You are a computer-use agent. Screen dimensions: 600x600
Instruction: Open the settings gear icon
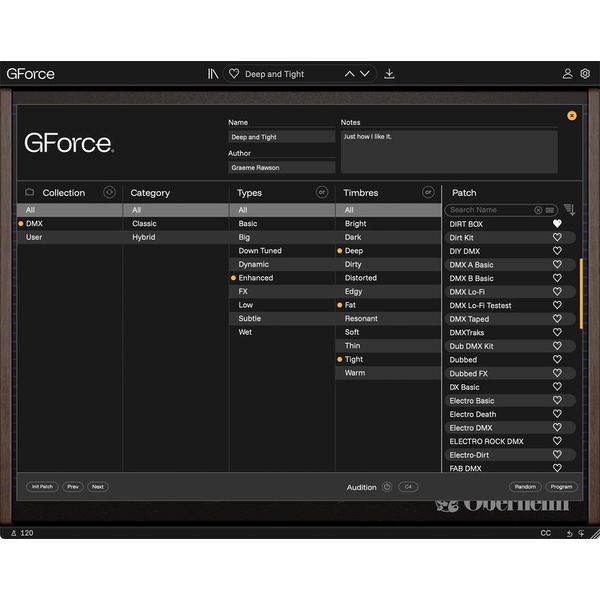585,73
